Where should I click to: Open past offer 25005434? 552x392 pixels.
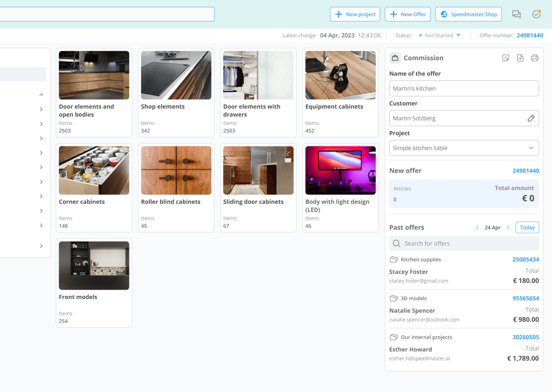point(526,259)
